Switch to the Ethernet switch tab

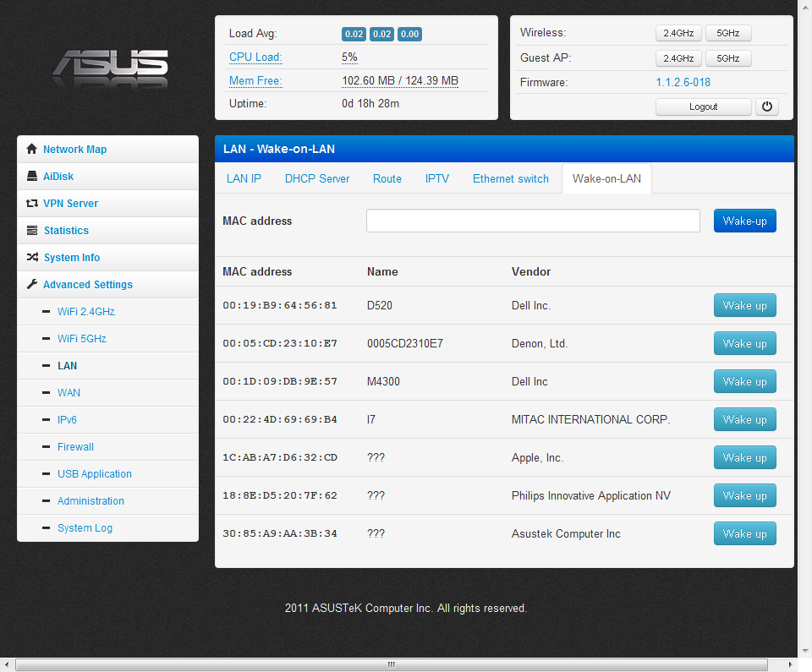point(510,178)
